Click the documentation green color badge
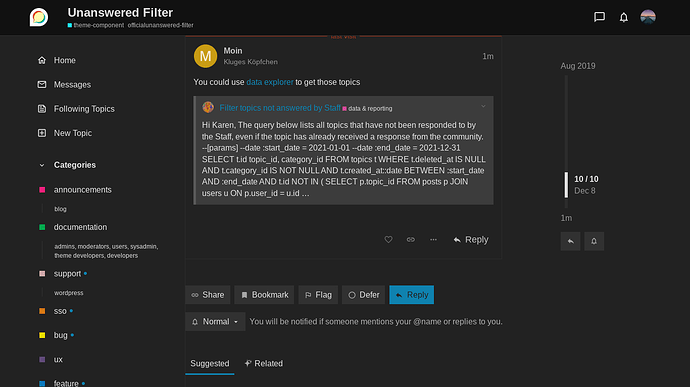 pyautogui.click(x=42, y=227)
